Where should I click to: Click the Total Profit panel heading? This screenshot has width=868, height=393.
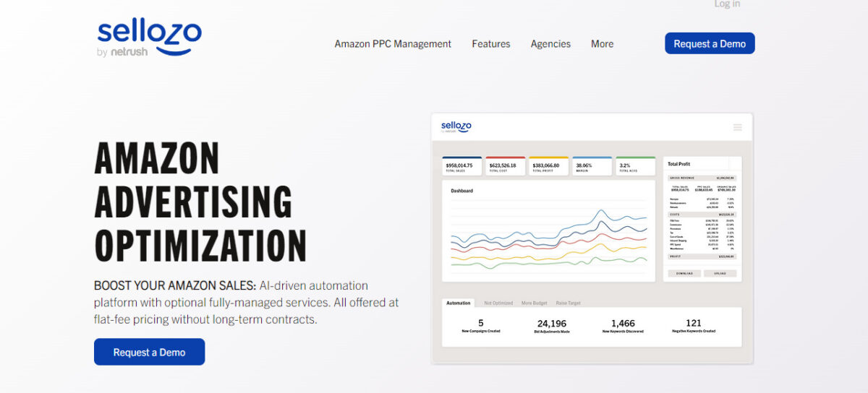[x=679, y=165]
